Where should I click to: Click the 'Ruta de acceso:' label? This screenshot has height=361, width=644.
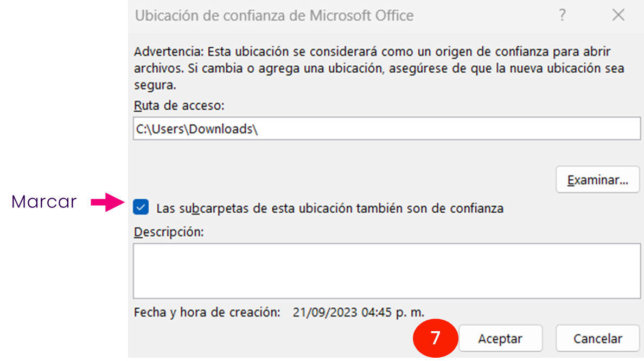pos(179,106)
